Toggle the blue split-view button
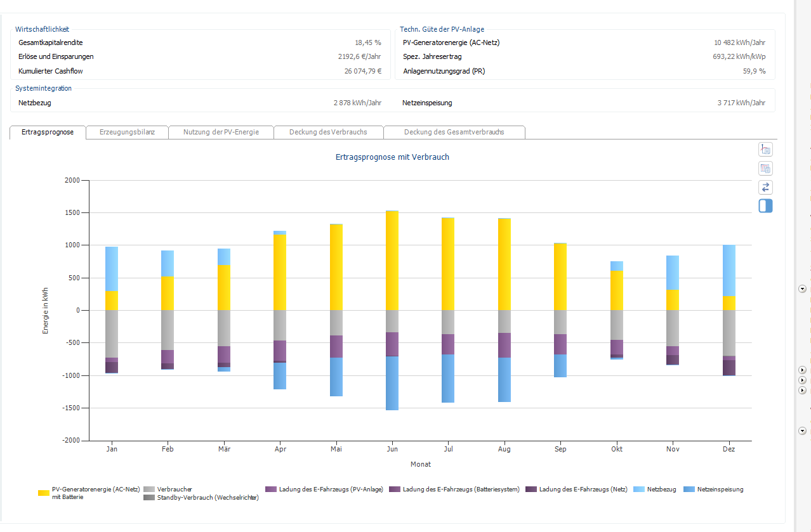This screenshot has height=532, width=811. point(765,206)
